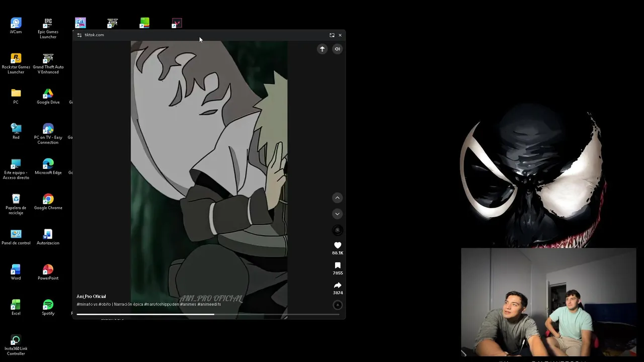Image resolution: width=644 pixels, height=362 pixels.
Task: Launch Microsoft Edge from the desktop
Action: (48, 166)
